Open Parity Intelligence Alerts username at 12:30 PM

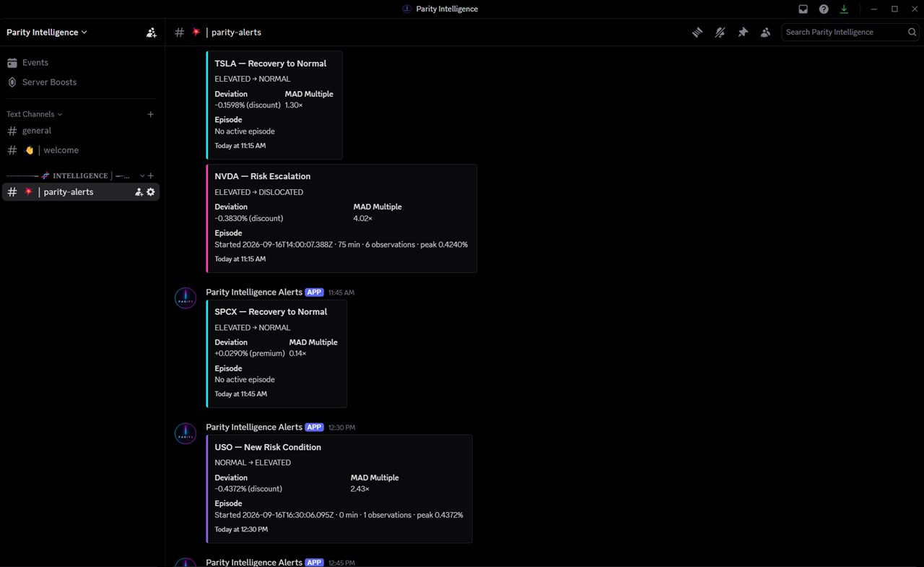click(254, 428)
